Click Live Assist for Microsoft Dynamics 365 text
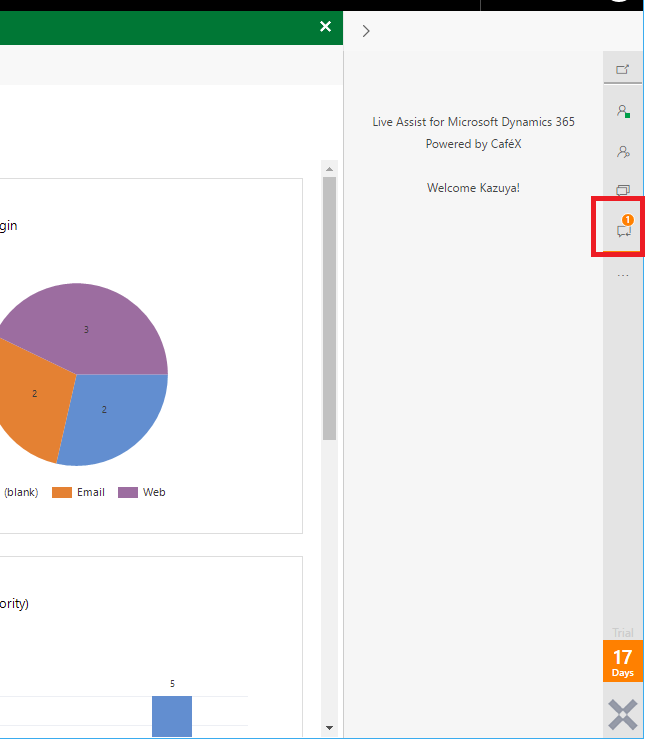The image size is (646, 742). 473,122
